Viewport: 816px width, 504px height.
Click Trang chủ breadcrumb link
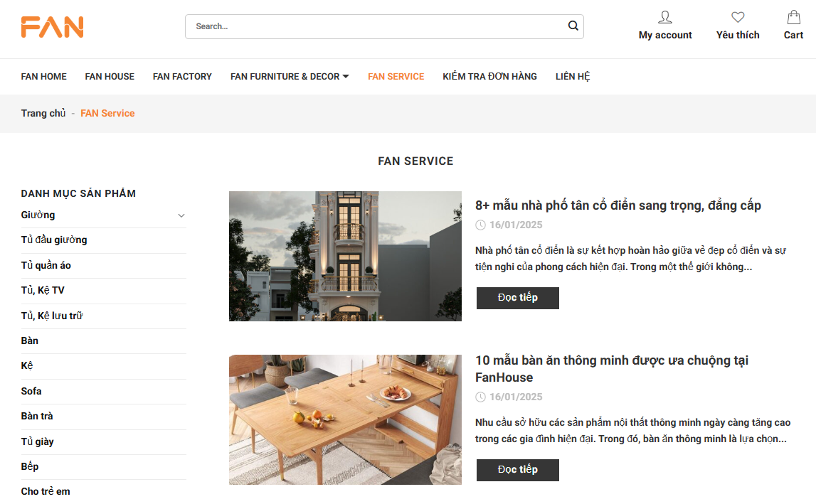(43, 114)
